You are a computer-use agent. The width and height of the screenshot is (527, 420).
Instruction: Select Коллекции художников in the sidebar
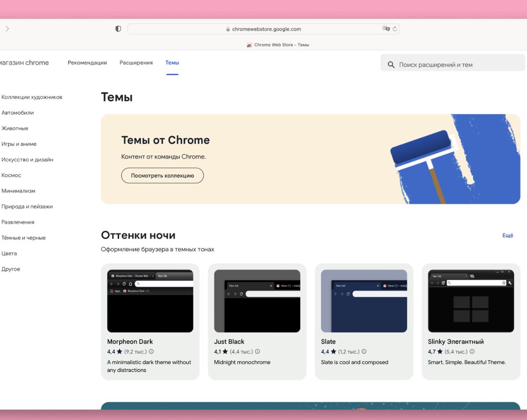tap(32, 97)
